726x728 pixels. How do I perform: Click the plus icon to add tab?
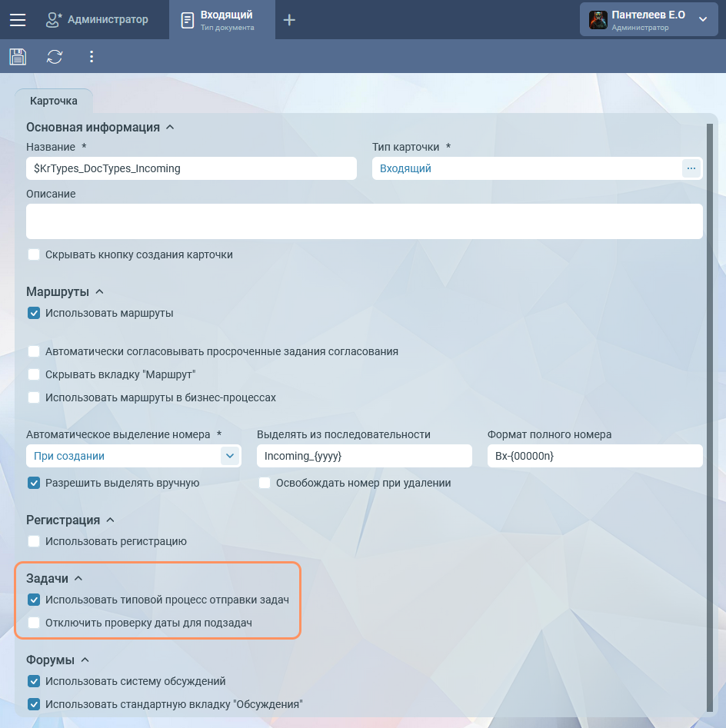pos(289,20)
